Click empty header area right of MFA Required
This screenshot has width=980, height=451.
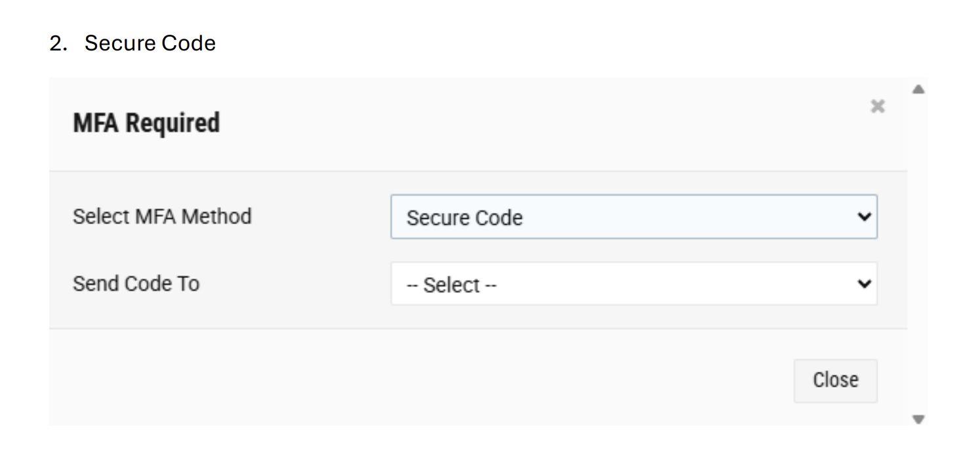click(525, 125)
